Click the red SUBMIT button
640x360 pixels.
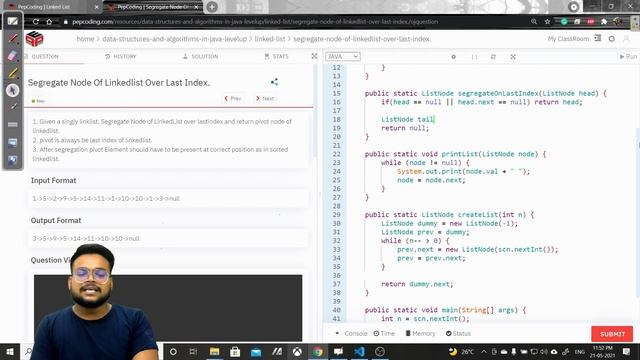click(x=612, y=334)
